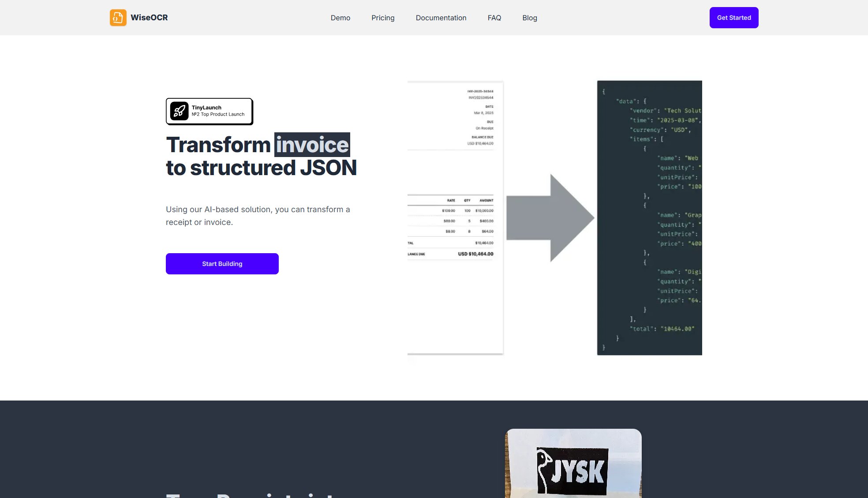
Task: Click the AI-based solution description paragraph
Action: [x=258, y=216]
